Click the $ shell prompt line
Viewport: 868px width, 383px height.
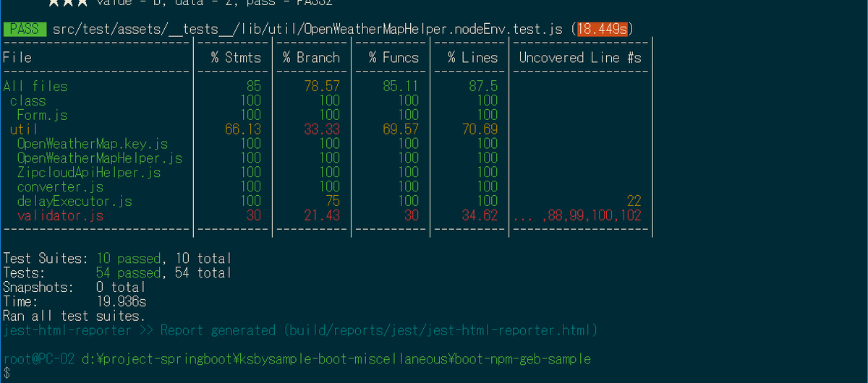[7, 374]
